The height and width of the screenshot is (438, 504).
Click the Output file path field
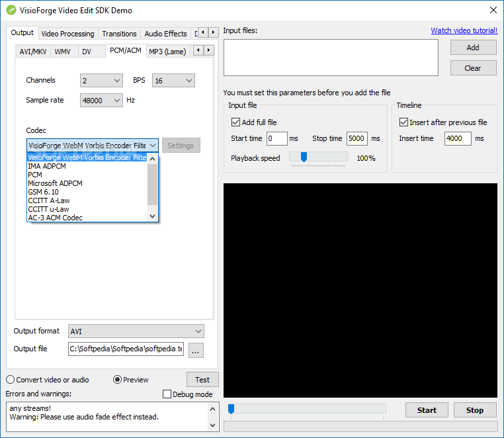tap(126, 349)
